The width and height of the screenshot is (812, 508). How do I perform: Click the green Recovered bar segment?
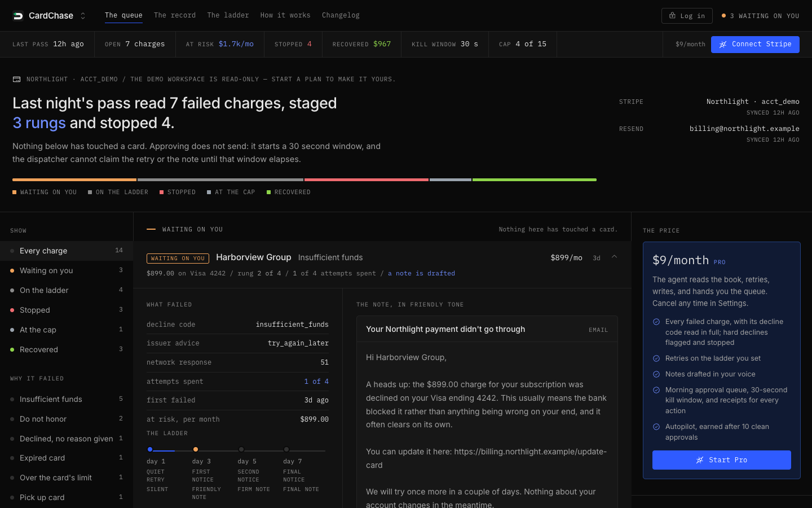pyautogui.click(x=535, y=179)
